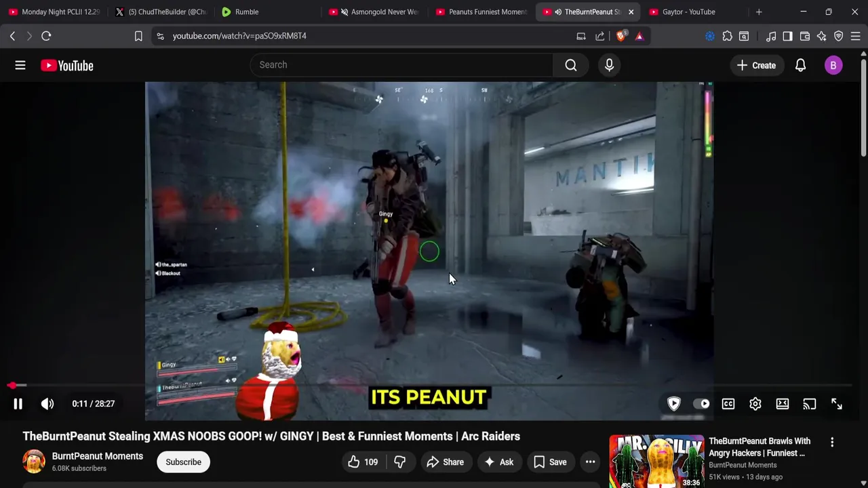Viewport: 868px width, 488px height.
Task: Turn on closed captions
Action: click(x=728, y=404)
